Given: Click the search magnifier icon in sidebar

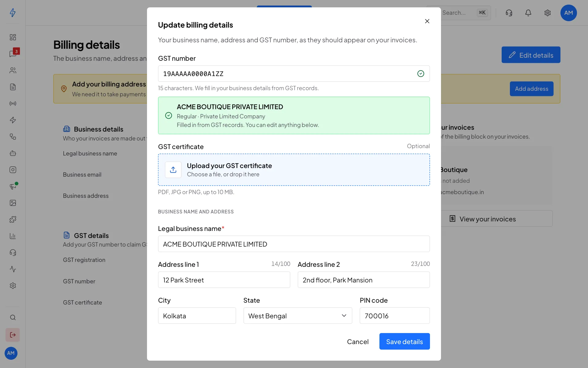Looking at the screenshot, I should 13,317.
